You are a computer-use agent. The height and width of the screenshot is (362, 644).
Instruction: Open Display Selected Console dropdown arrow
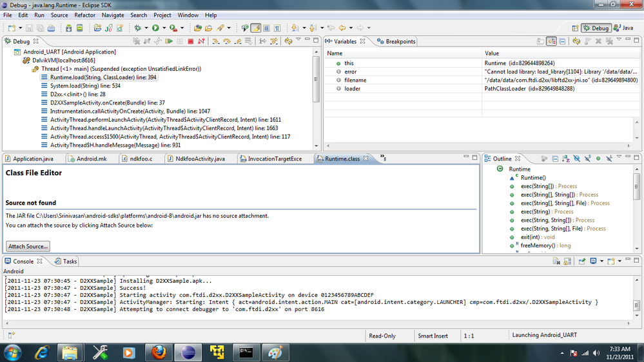click(601, 261)
